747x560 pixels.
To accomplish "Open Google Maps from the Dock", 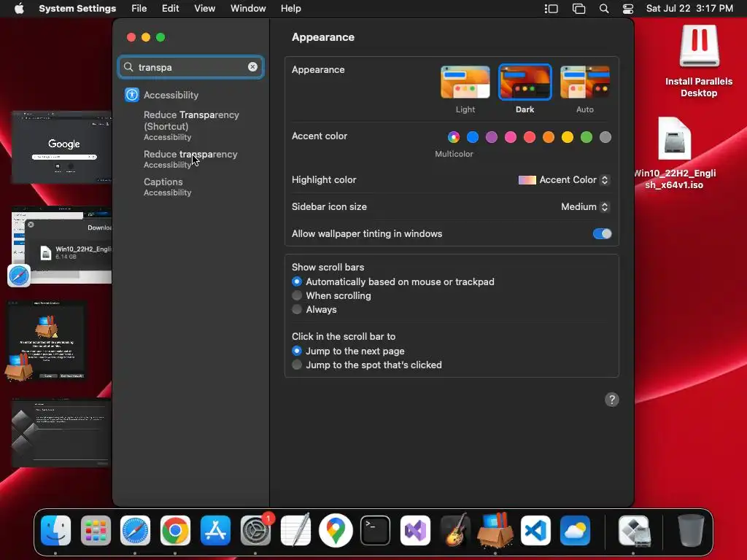I will (x=336, y=531).
